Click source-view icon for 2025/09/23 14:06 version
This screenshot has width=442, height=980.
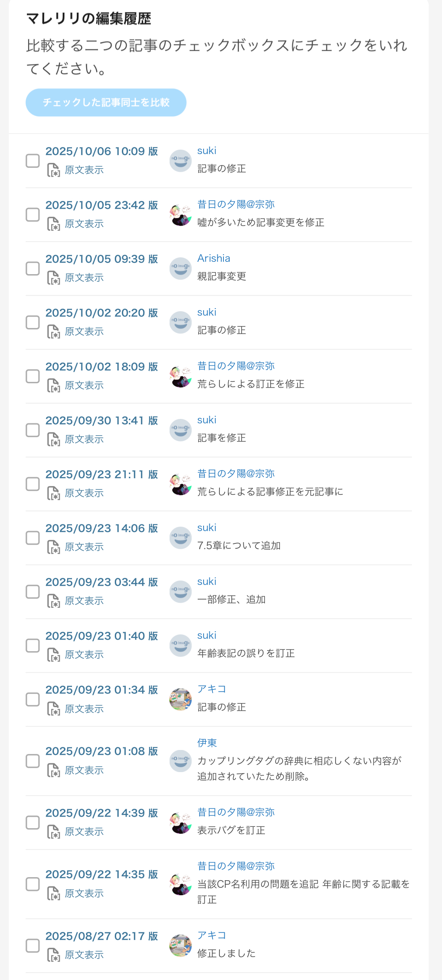coord(53,547)
